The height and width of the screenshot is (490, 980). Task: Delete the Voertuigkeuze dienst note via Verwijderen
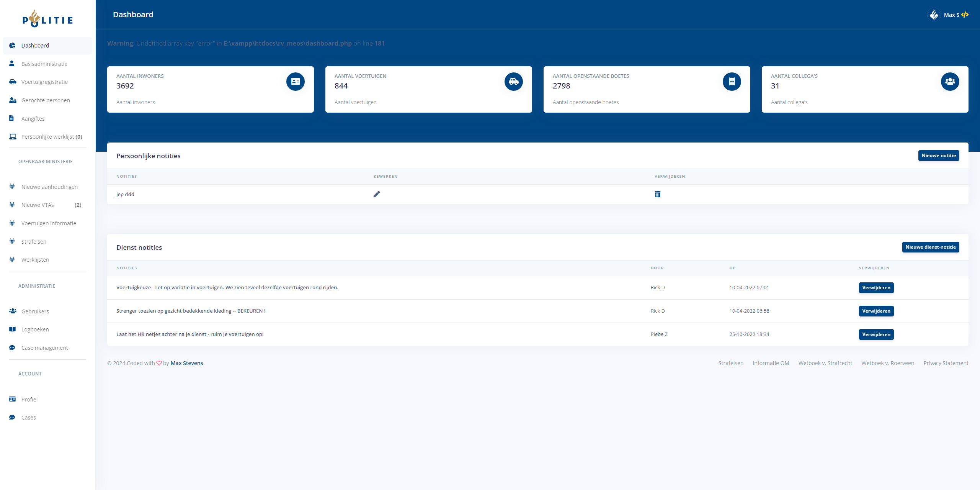876,288
